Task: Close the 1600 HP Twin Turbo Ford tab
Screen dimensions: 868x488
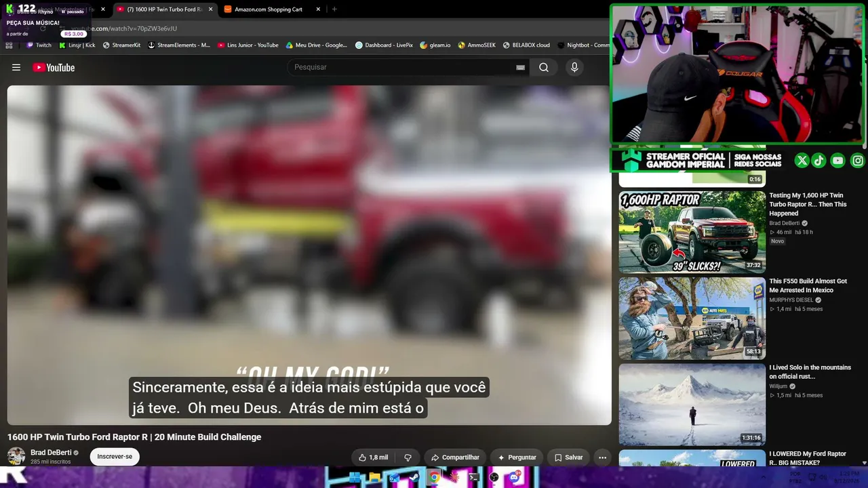Action: point(210,9)
